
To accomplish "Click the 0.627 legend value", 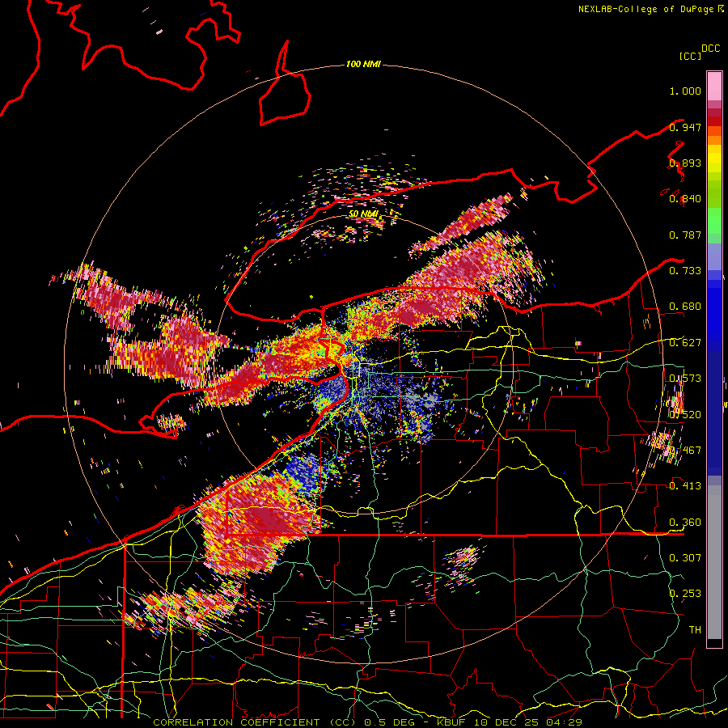I will tap(685, 343).
